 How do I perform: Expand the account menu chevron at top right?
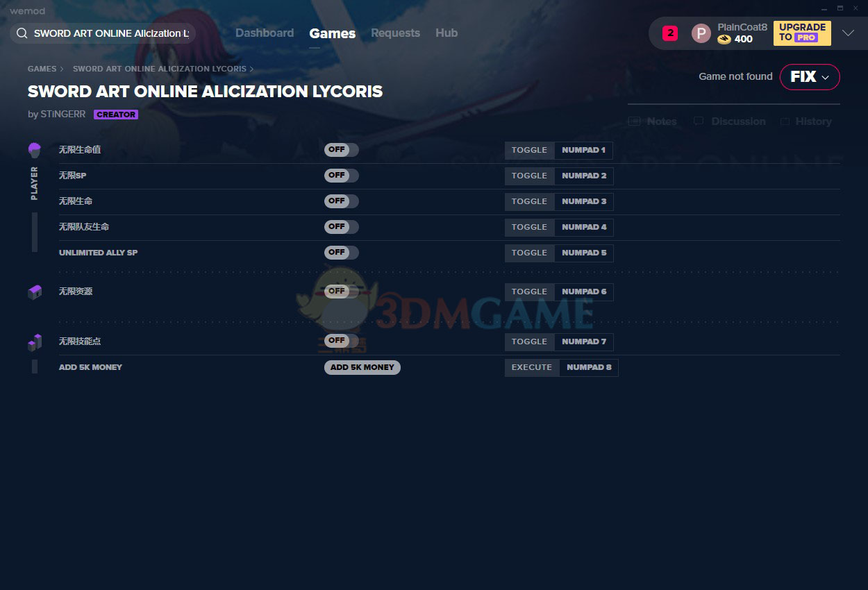coord(848,33)
